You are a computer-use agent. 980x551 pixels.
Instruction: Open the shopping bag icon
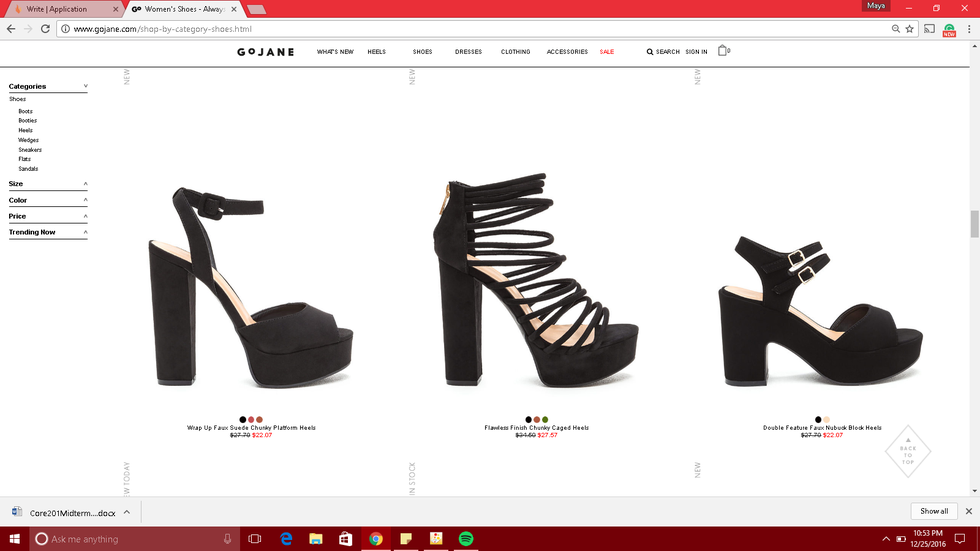(723, 51)
